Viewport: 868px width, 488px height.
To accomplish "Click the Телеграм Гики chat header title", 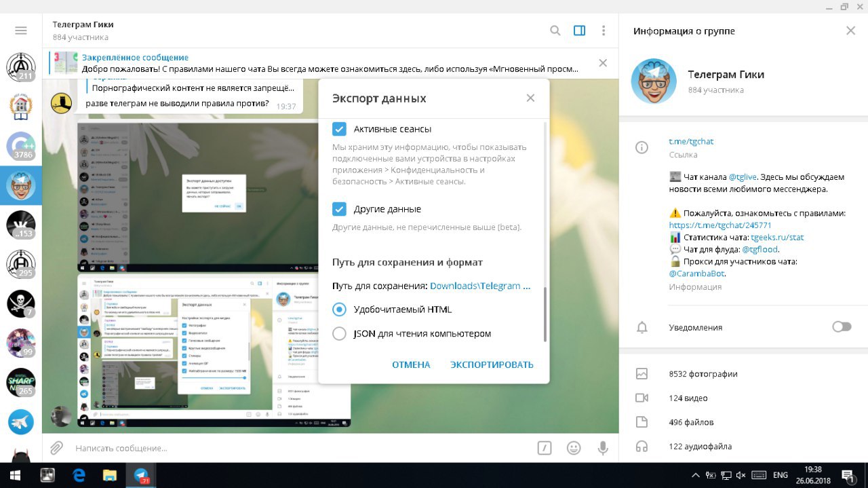I will [x=83, y=24].
